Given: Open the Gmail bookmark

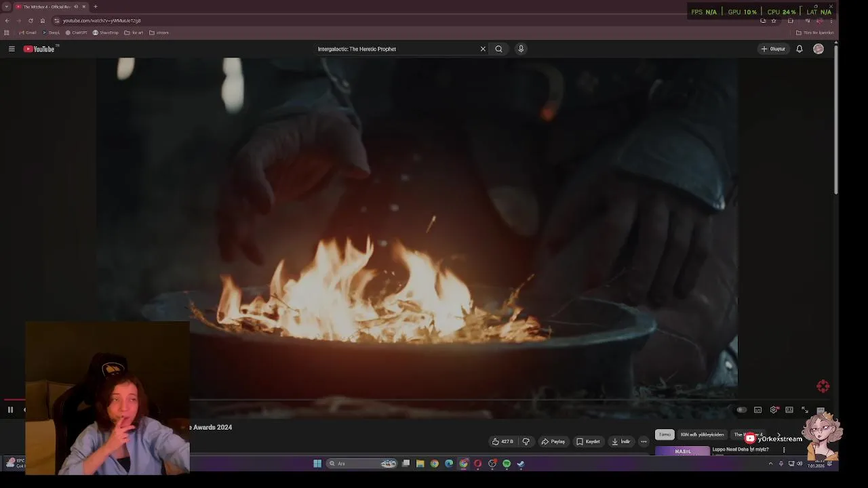Looking at the screenshot, I should coord(28,33).
